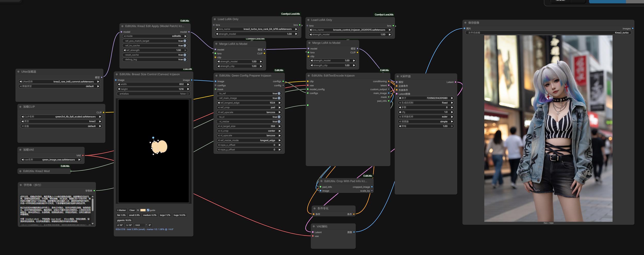The height and width of the screenshot is (255, 644).
Task: Select the huge 14.0% preset
Action: click(179, 215)
